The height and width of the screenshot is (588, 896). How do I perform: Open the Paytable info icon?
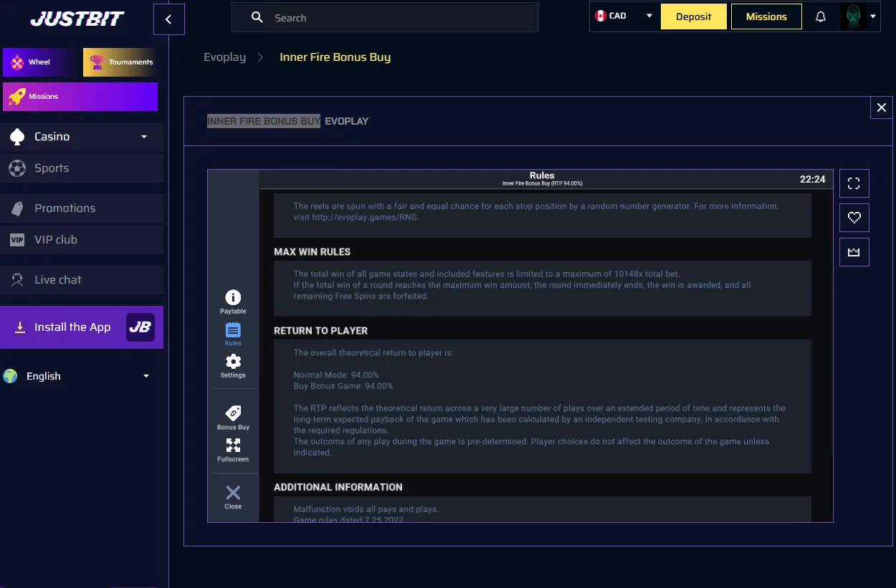233,302
